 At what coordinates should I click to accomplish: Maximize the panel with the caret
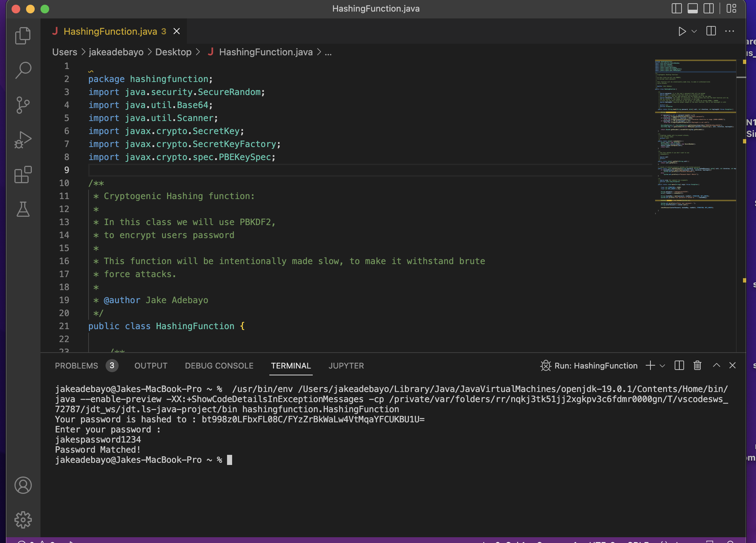716,365
